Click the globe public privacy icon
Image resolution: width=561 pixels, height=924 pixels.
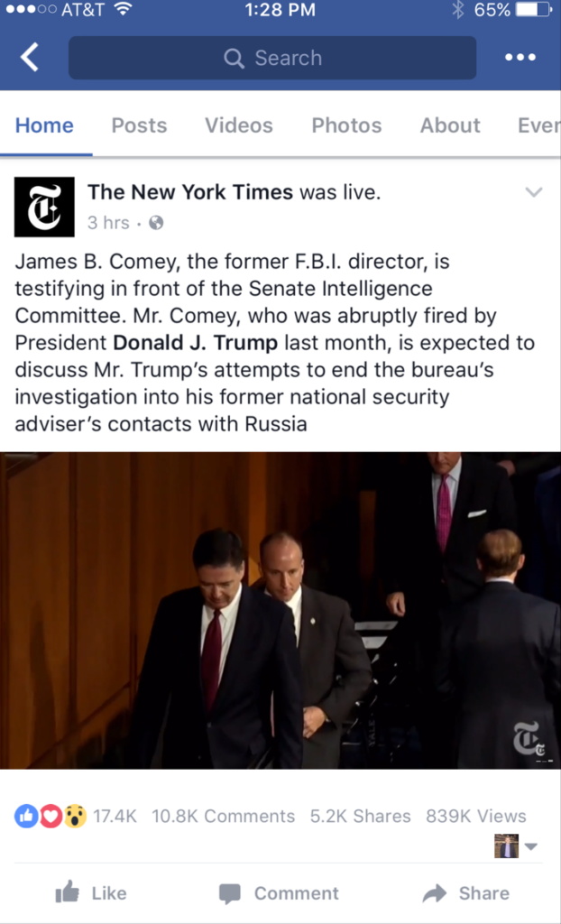click(156, 223)
